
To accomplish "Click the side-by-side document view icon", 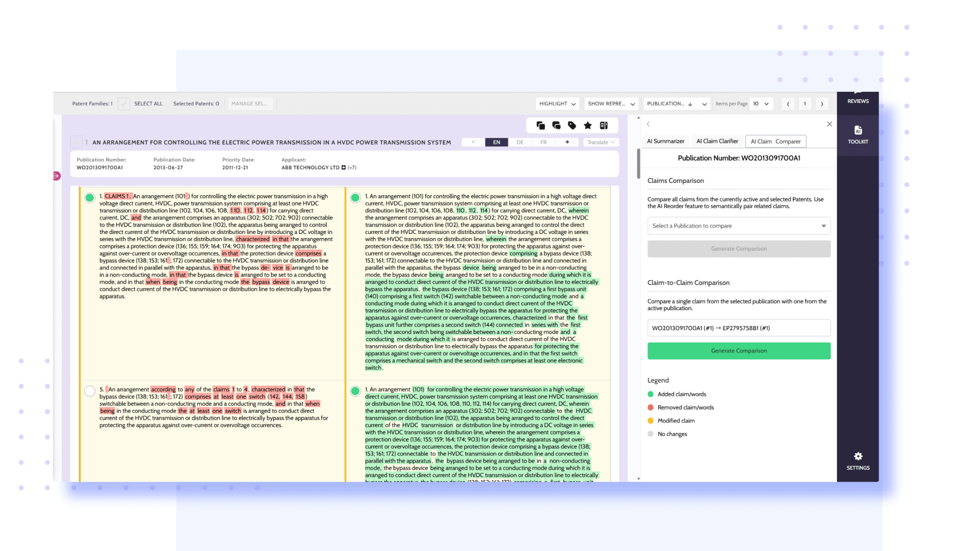I will [x=604, y=126].
